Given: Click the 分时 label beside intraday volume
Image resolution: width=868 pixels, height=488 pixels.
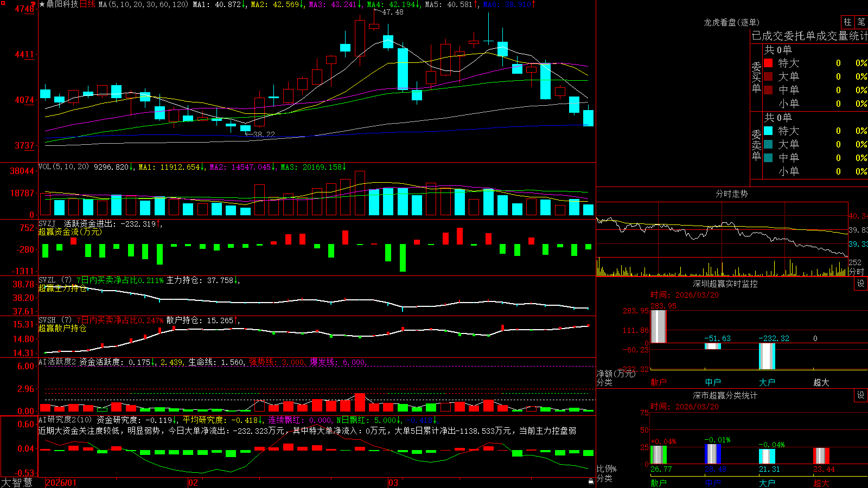Looking at the screenshot, I should 856,272.
